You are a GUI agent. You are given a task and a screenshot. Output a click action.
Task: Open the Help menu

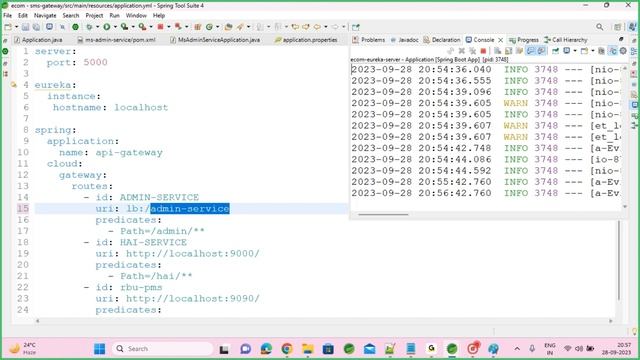pos(159,16)
